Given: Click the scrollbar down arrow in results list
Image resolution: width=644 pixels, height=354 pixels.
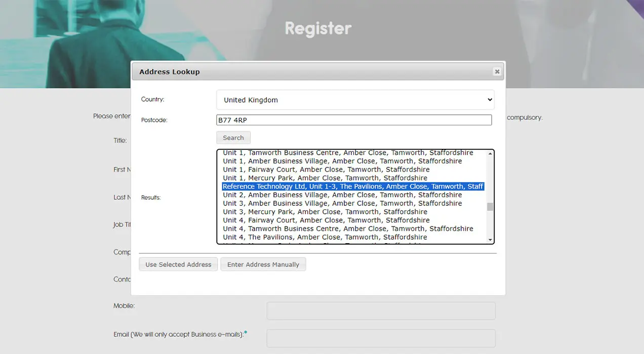Looking at the screenshot, I should pos(490,240).
